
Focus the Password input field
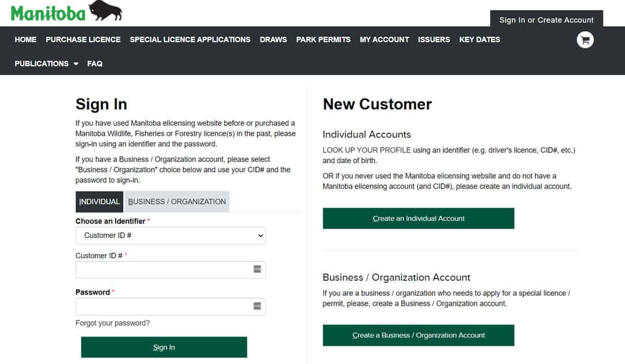170,306
